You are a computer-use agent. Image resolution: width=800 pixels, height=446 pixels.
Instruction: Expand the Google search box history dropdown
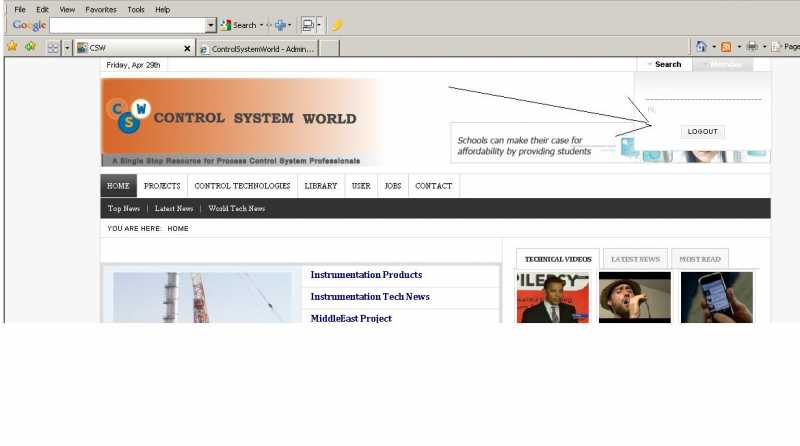(x=211, y=25)
